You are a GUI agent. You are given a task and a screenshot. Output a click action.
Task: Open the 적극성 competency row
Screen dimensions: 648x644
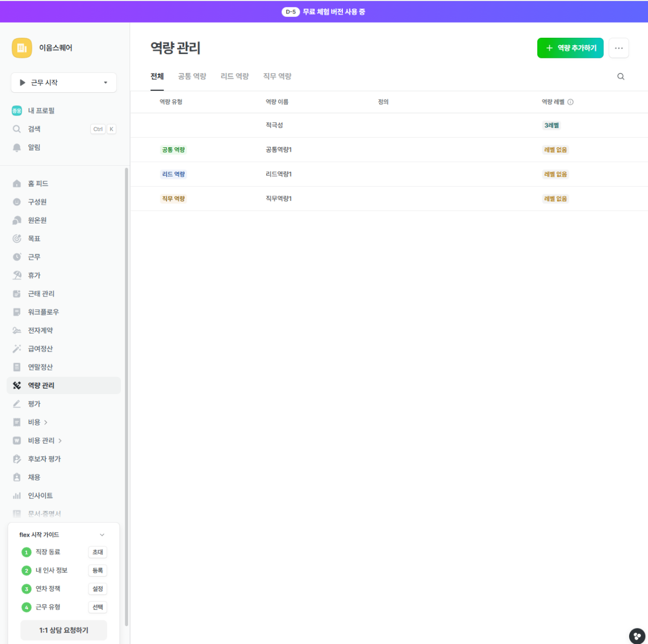(274, 125)
